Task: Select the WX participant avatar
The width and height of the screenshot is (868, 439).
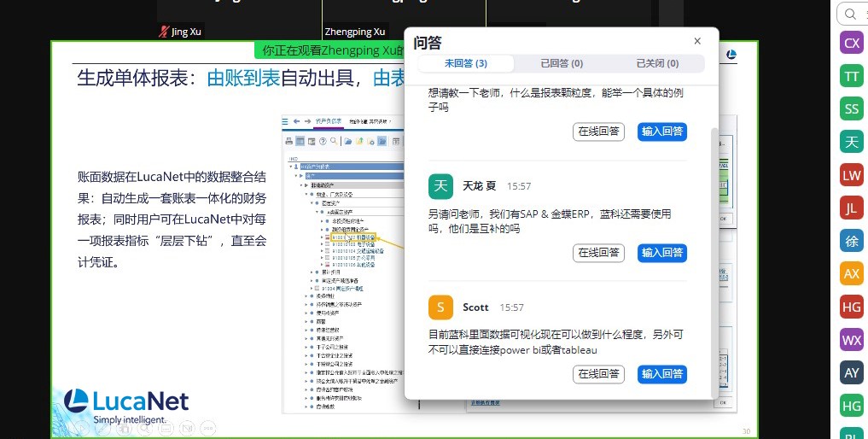Action: (x=852, y=340)
